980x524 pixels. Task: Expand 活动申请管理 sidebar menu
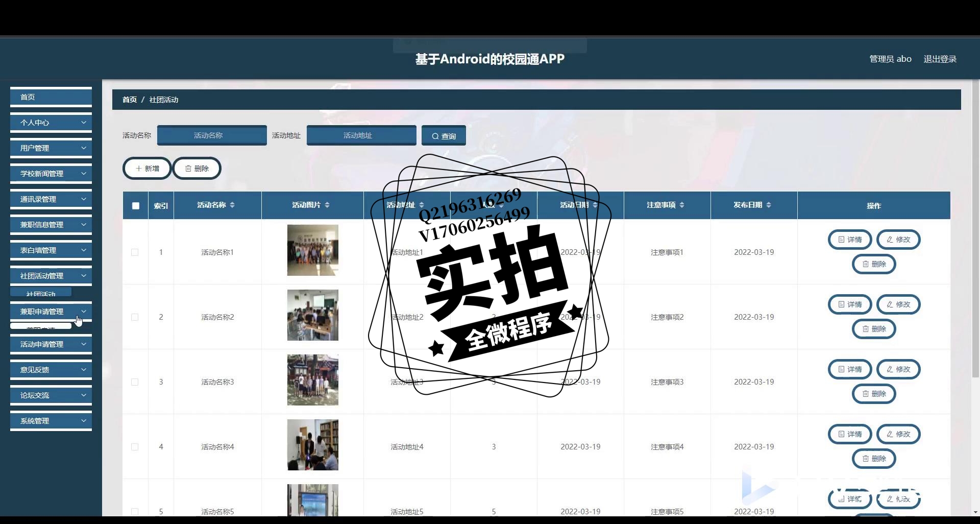pos(51,344)
